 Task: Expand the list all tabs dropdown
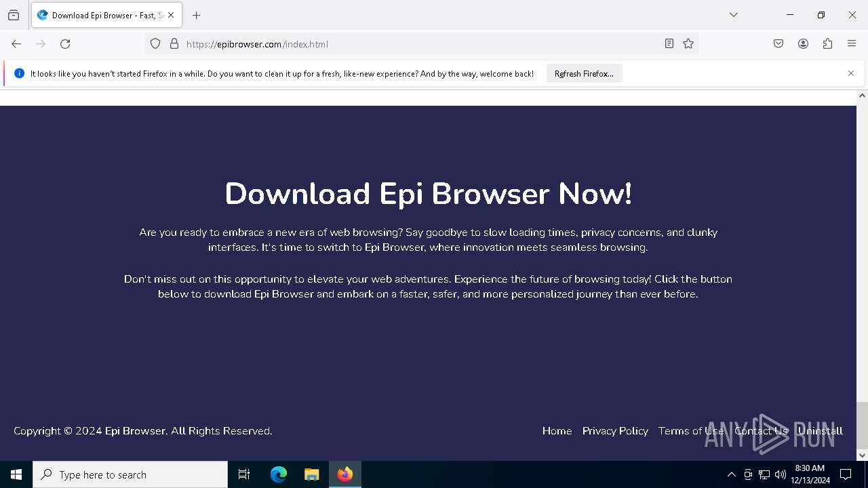click(x=734, y=15)
